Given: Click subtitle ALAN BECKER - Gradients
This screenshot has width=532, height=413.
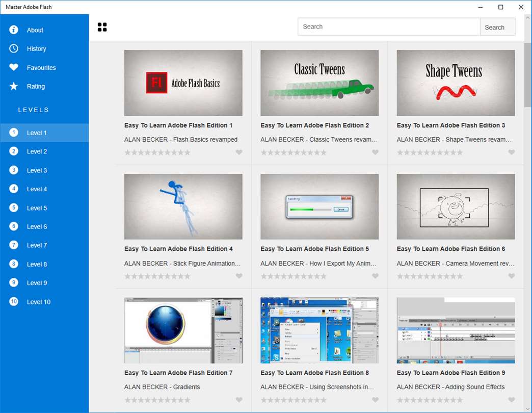Looking at the screenshot, I should pos(162,387).
